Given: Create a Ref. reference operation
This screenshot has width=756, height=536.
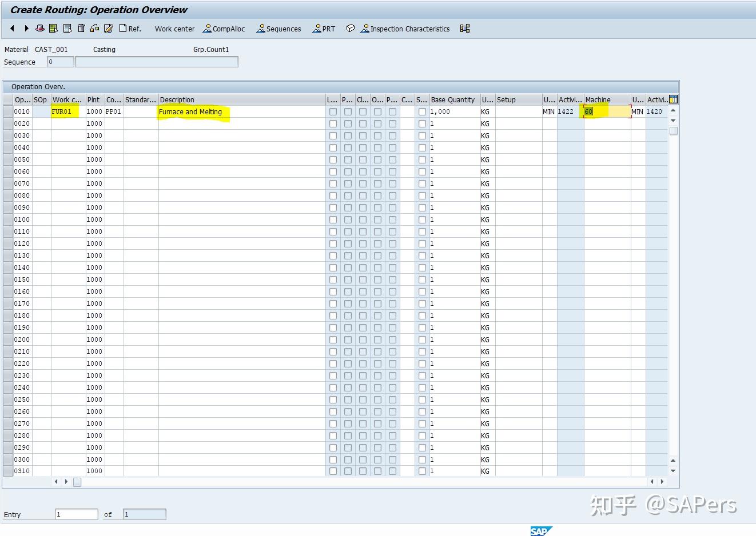Looking at the screenshot, I should tap(130, 29).
